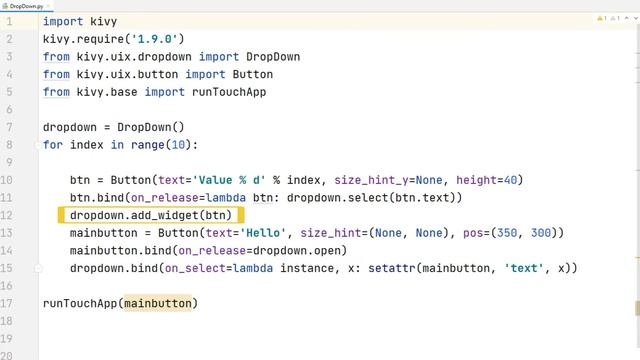The image size is (640, 360).
Task: Click the yellow warning icon in inspection widget
Action: pyautogui.click(x=600, y=18)
